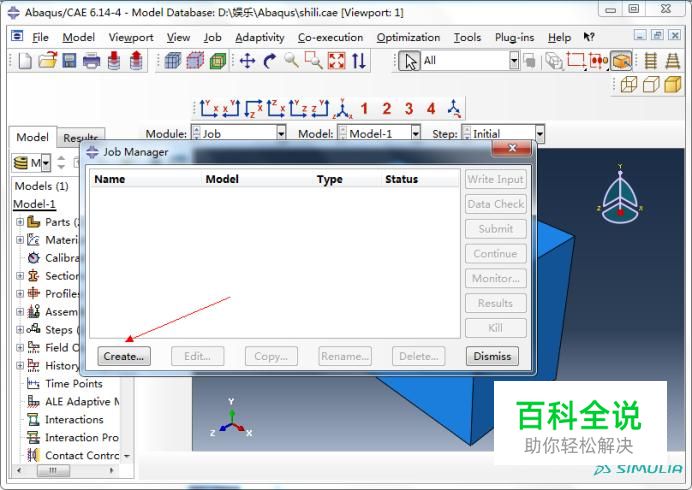This screenshot has width=692, height=490.
Task: Select the Pan View tool
Action: coord(247,60)
